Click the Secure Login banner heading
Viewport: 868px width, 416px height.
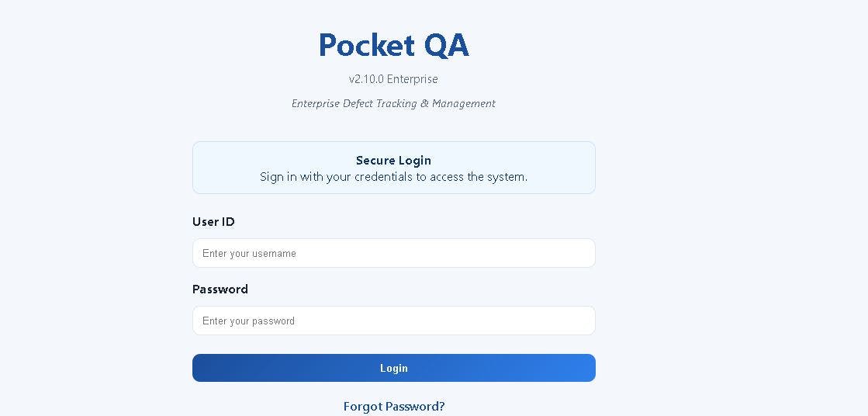pos(393,161)
